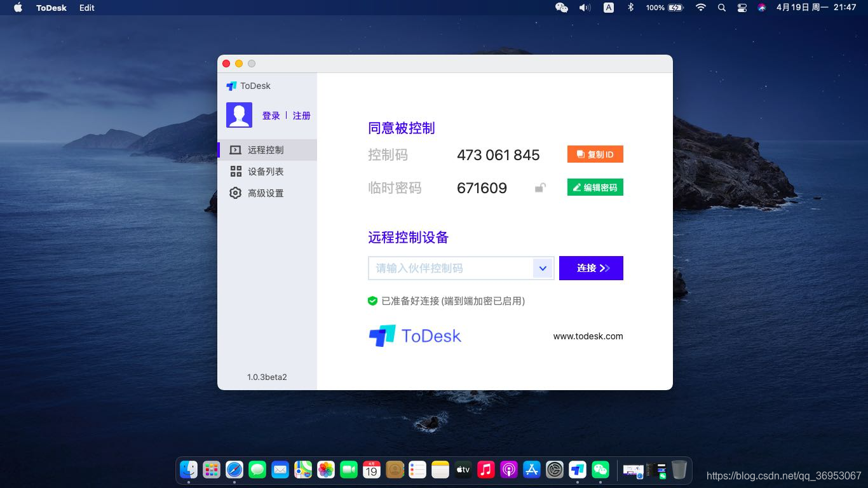Screen dimensions: 868x488
Task: Launch Safari from the Dock
Action: [234, 470]
